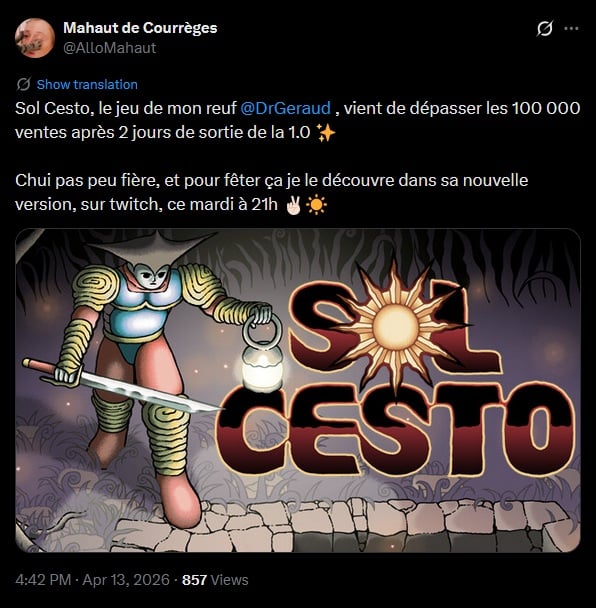
Task: Open Mahaut de Courrèges' profile avatar
Action: (x=35, y=38)
